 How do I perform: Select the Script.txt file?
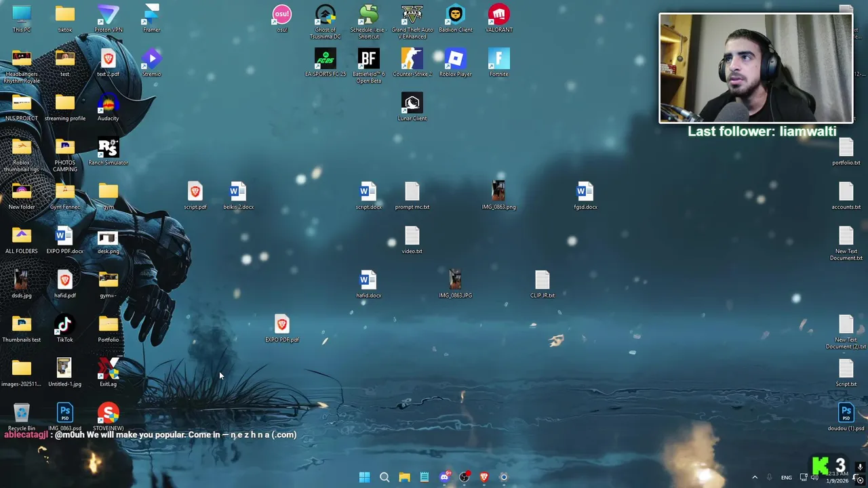click(x=846, y=372)
